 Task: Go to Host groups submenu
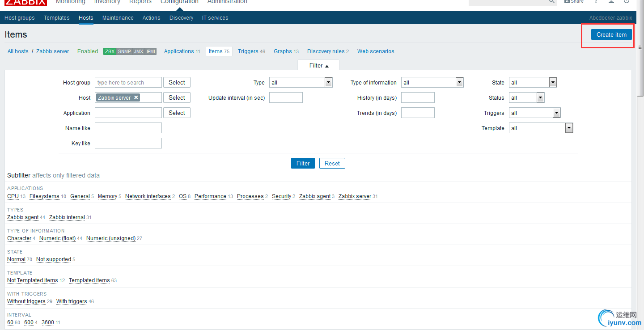coord(20,18)
